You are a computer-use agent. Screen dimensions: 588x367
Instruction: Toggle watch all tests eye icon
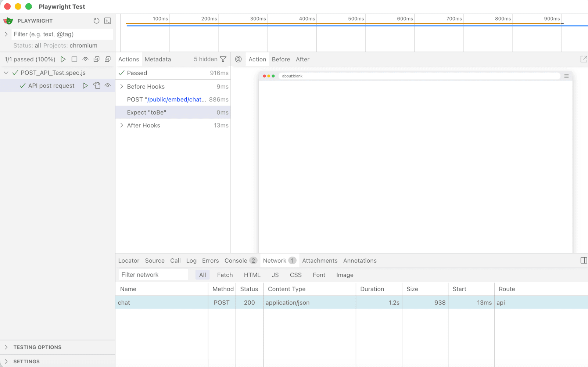point(85,59)
